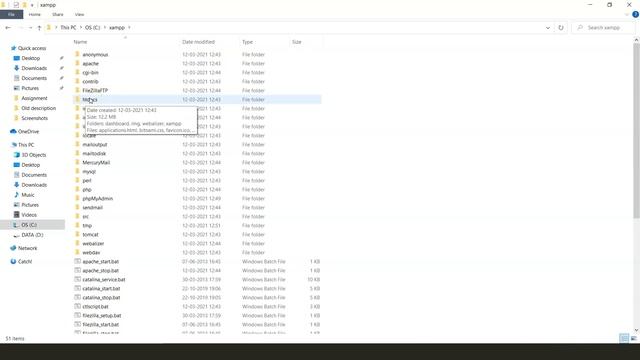Open the chevron dropdown after xampp in the address bar
Viewport: 640px width, 360px height.
click(129, 27)
